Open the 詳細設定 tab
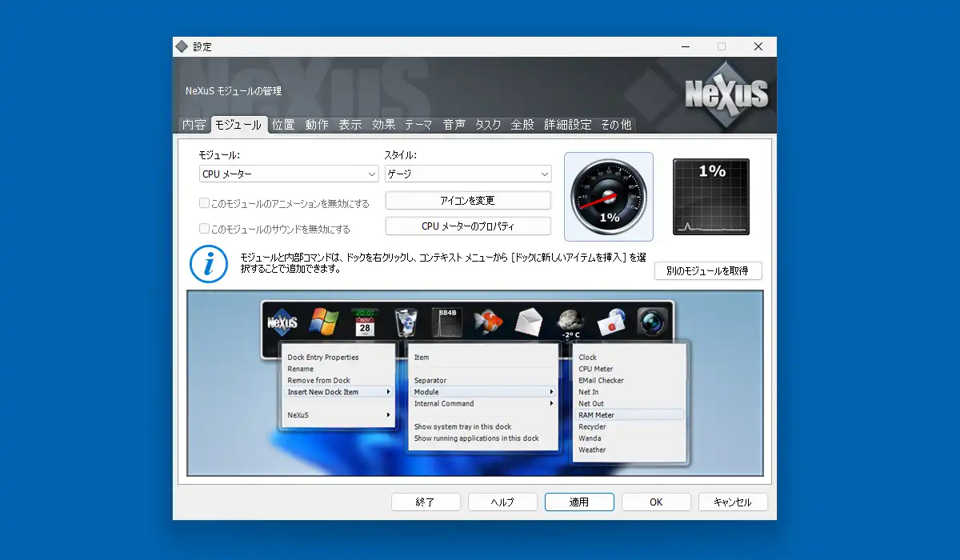This screenshot has height=560, width=960. [568, 125]
